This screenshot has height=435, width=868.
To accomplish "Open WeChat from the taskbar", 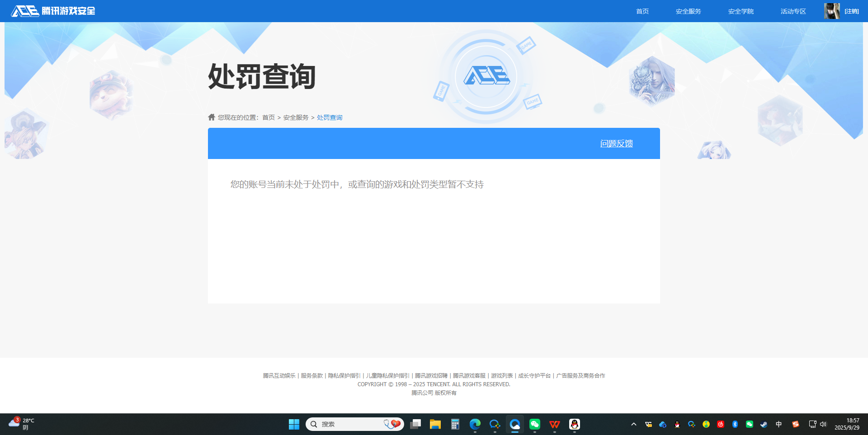I will pyautogui.click(x=535, y=424).
